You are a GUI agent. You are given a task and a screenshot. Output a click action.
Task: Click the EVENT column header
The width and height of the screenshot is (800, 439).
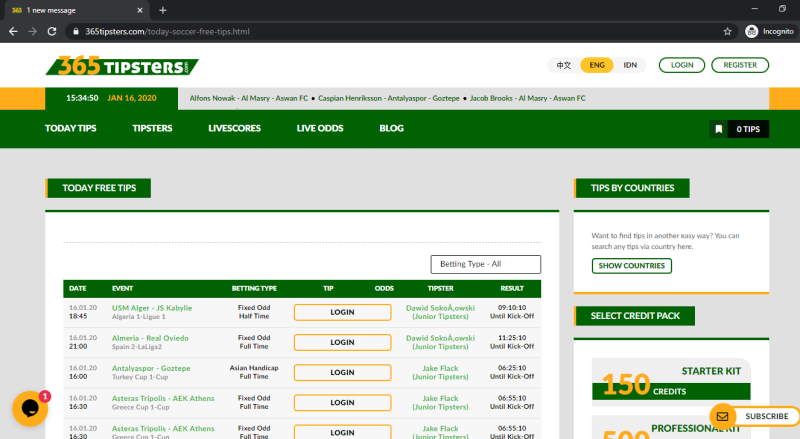click(122, 289)
